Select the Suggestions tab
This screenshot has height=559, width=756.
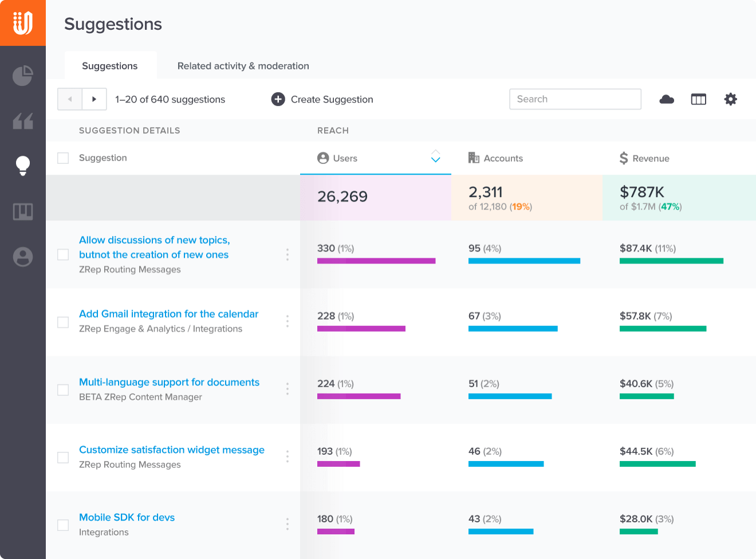110,66
